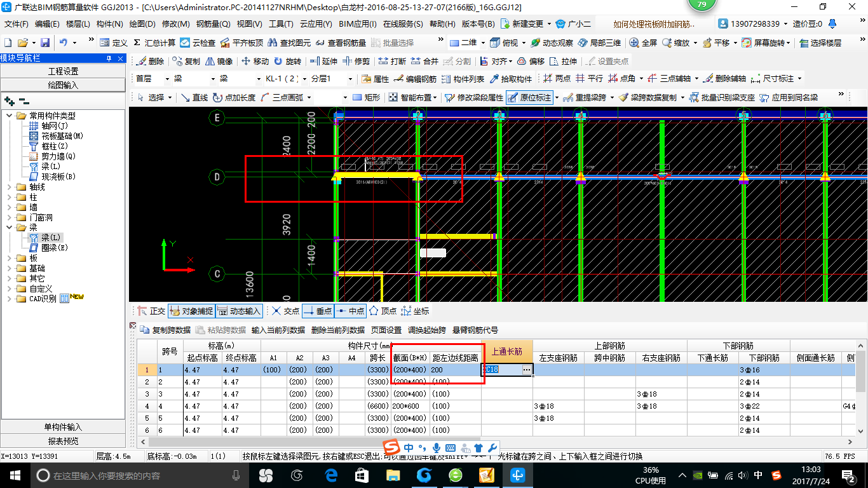
Task: Toggle 正交 orthogonal mode
Action: (x=151, y=311)
